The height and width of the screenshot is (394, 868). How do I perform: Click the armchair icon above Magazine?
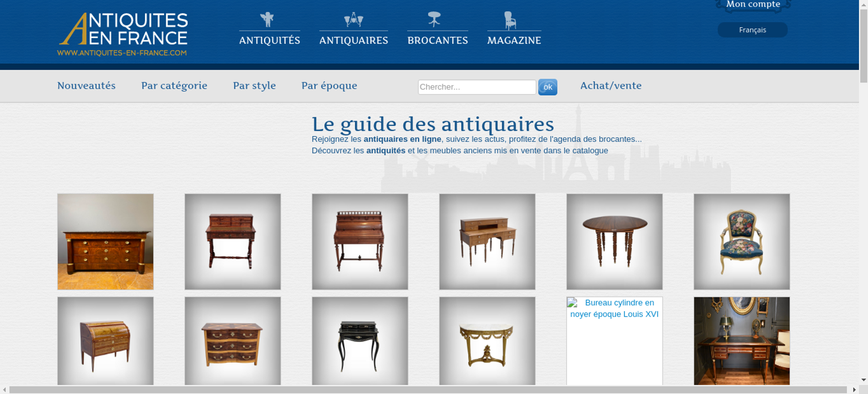tap(510, 20)
